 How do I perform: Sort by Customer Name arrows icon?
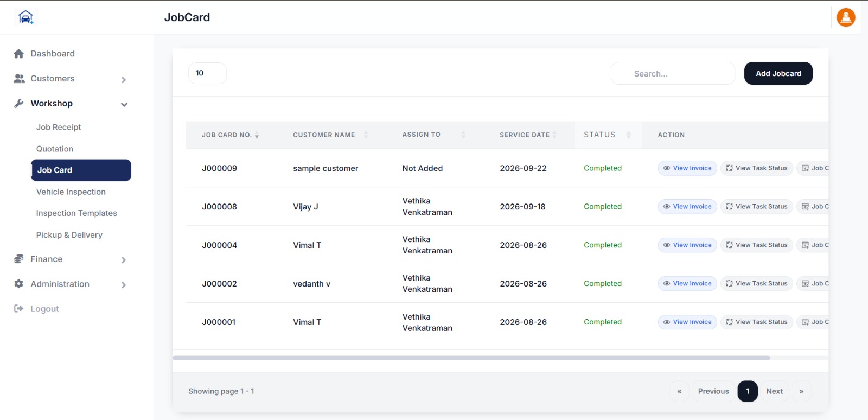[366, 135]
